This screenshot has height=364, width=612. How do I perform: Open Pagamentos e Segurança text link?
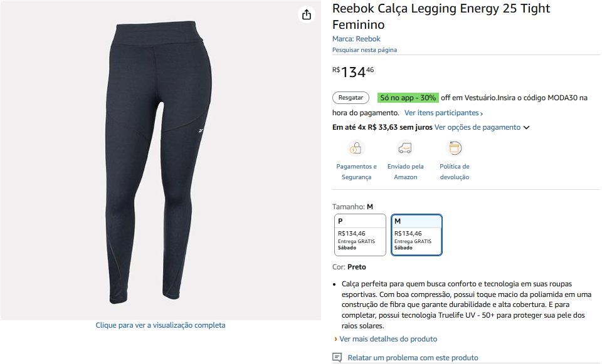356,172
